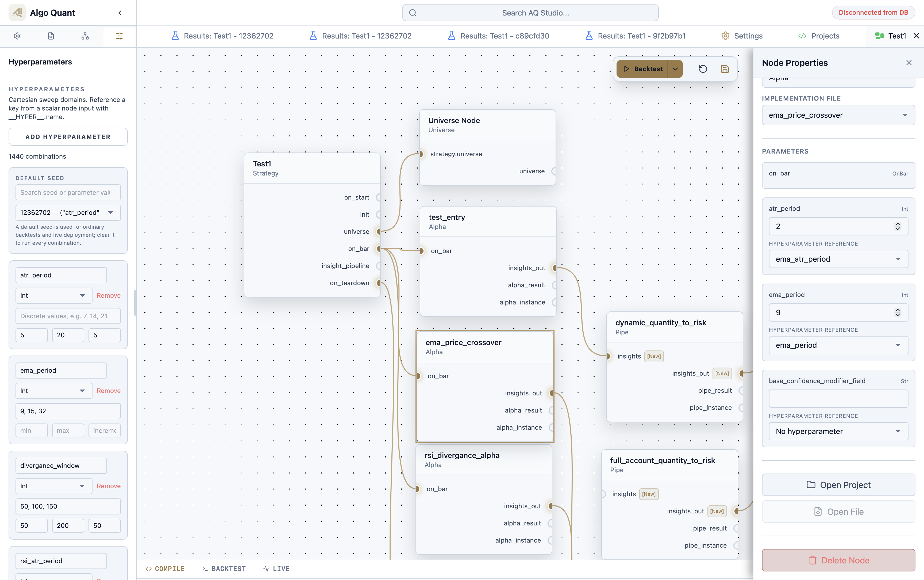Image resolution: width=924 pixels, height=580 pixels.
Task: Select the rsi_divergance_alpha node header
Action: [x=484, y=460]
